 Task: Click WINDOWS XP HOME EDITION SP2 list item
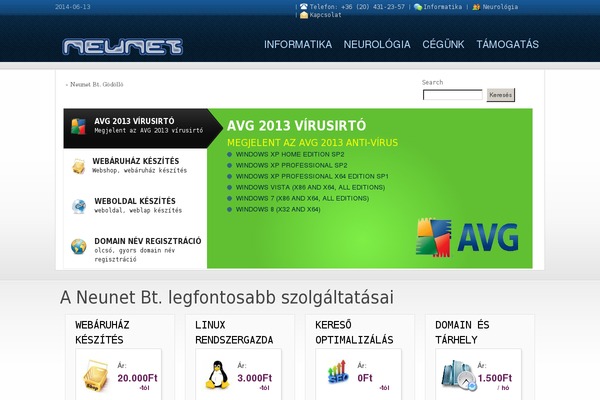pyautogui.click(x=290, y=154)
